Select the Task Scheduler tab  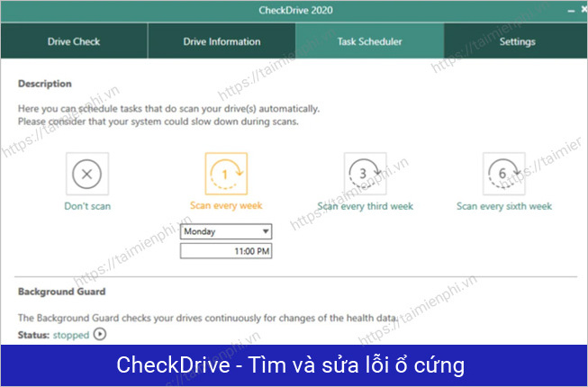pyautogui.click(x=370, y=41)
